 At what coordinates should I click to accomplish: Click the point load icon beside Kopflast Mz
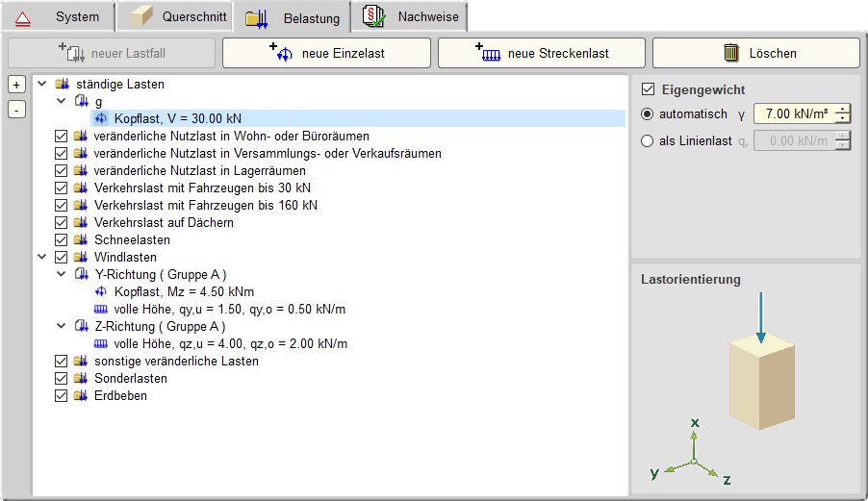[x=102, y=291]
